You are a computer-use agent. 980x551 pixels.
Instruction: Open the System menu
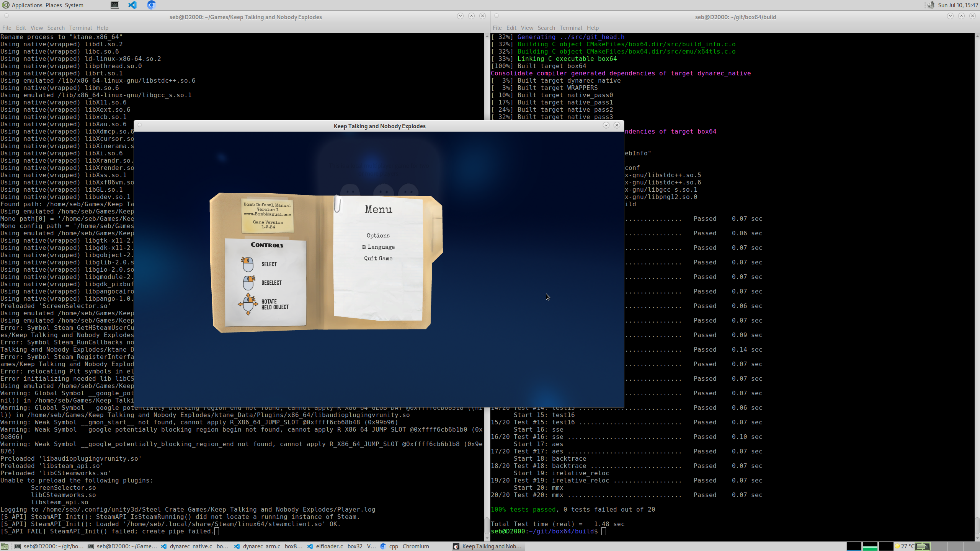point(74,5)
